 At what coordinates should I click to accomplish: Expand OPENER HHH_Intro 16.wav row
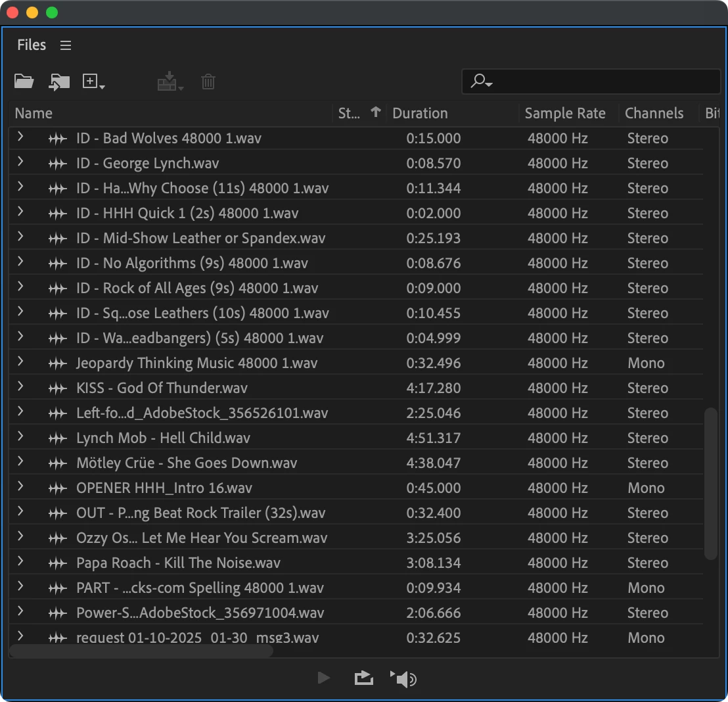[x=20, y=486]
